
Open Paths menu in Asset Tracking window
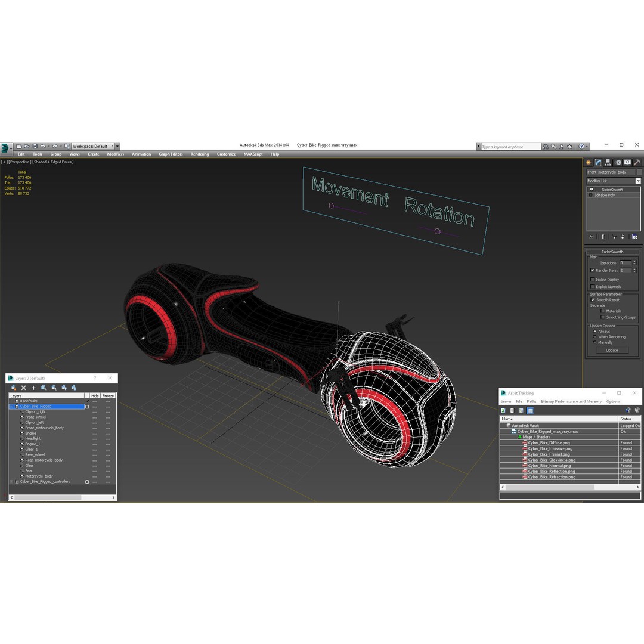click(531, 401)
